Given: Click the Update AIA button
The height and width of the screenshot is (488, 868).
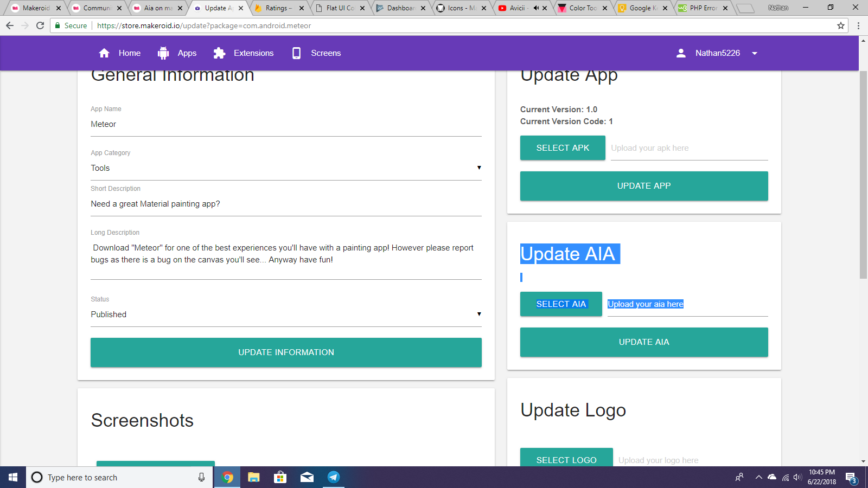Looking at the screenshot, I should pos(644,342).
